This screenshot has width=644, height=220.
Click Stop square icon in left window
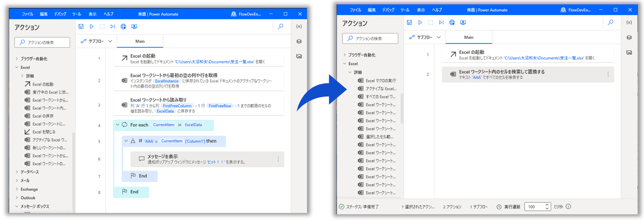point(102,26)
